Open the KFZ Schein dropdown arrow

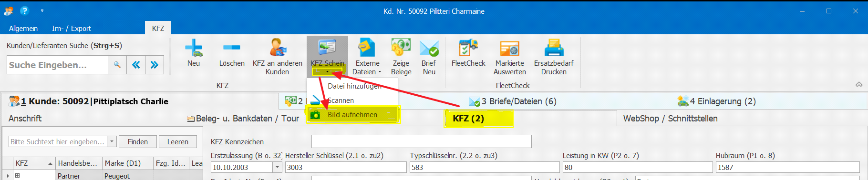pos(327,72)
